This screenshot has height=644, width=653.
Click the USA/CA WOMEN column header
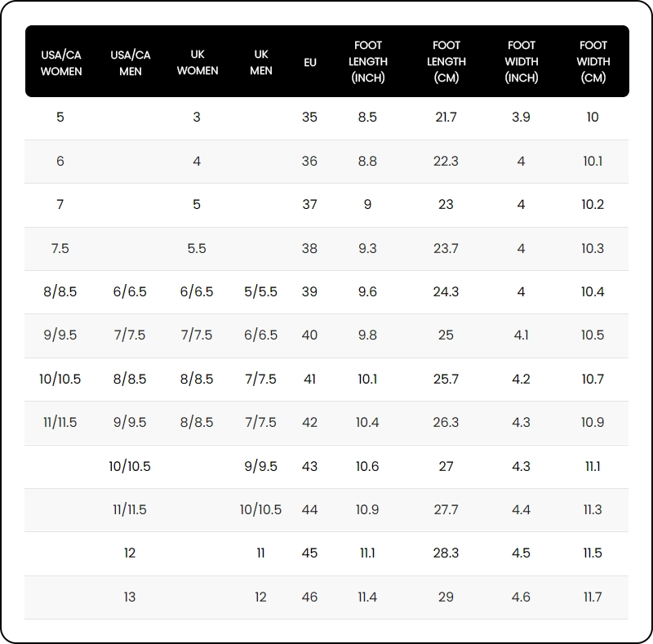point(61,63)
